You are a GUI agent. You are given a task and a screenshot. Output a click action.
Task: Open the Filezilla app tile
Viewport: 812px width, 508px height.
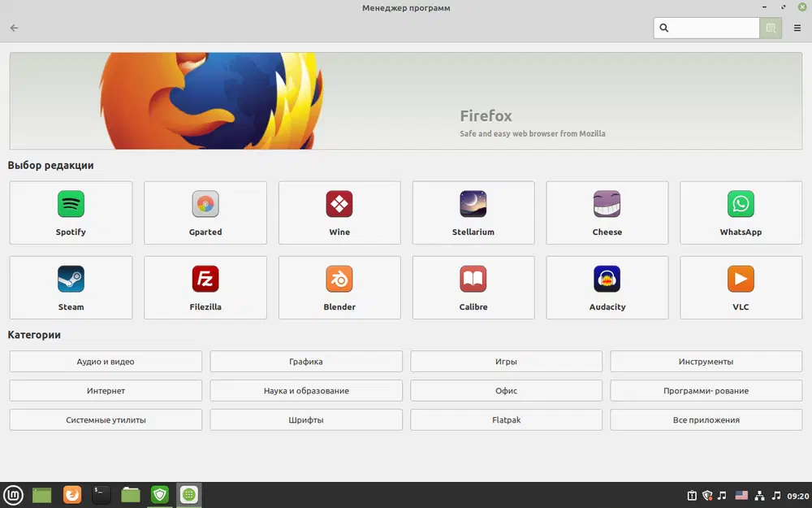[x=205, y=288]
